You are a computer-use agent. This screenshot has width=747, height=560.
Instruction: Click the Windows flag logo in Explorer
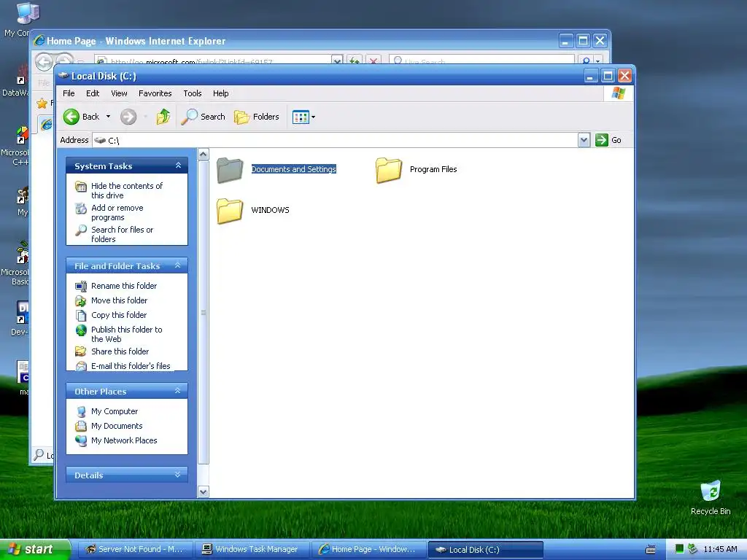619,93
